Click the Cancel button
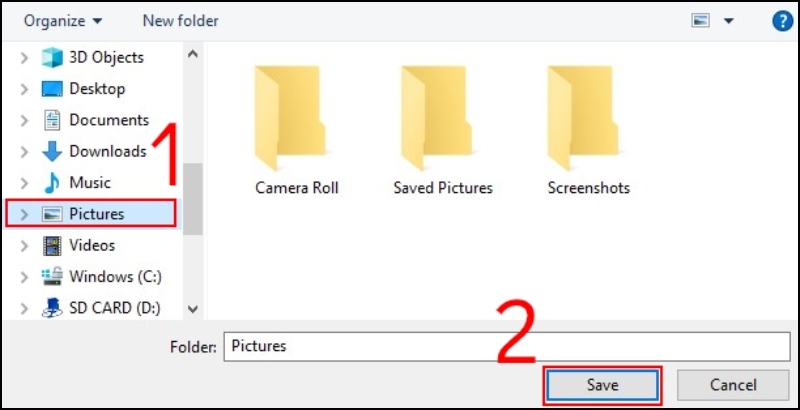Screen dimensions: 800x410 [x=733, y=385]
